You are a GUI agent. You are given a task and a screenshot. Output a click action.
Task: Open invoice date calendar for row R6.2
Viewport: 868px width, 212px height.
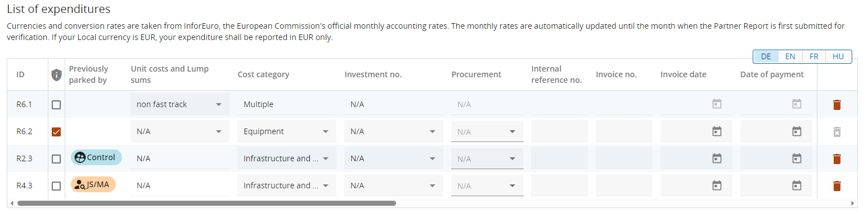[x=717, y=131]
